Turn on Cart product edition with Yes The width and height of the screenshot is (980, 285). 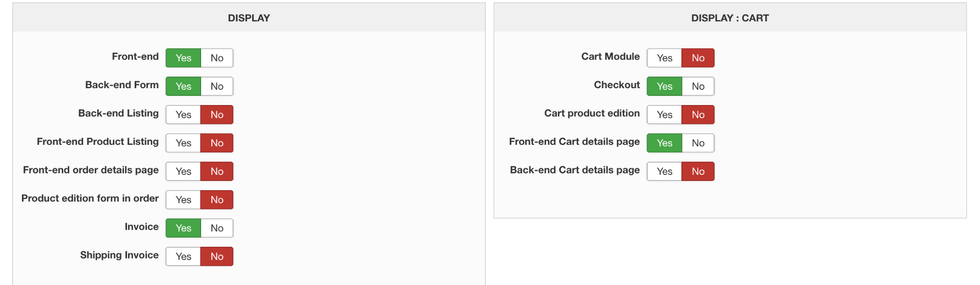coord(664,115)
